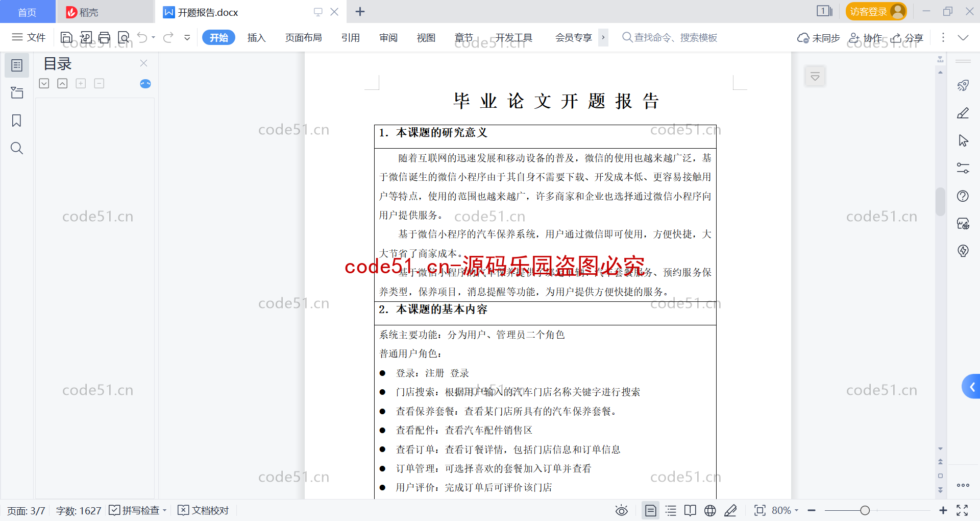980x521 pixels.
Task: Click the vertical scrollbar thumb
Action: (940, 202)
